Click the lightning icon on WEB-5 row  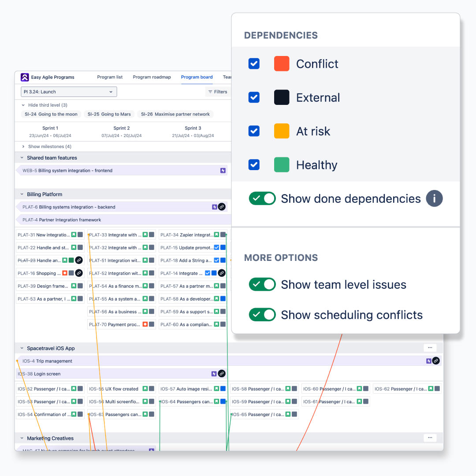click(223, 171)
